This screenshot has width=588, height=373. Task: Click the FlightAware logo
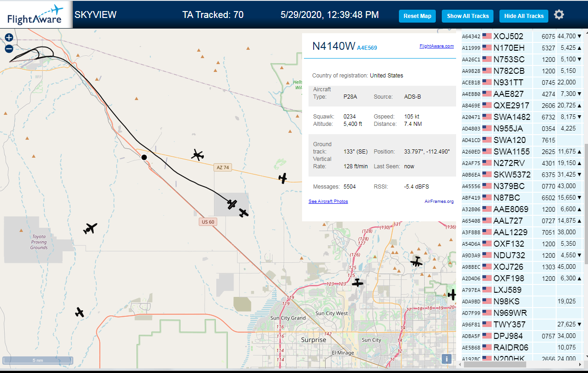pyautogui.click(x=36, y=14)
